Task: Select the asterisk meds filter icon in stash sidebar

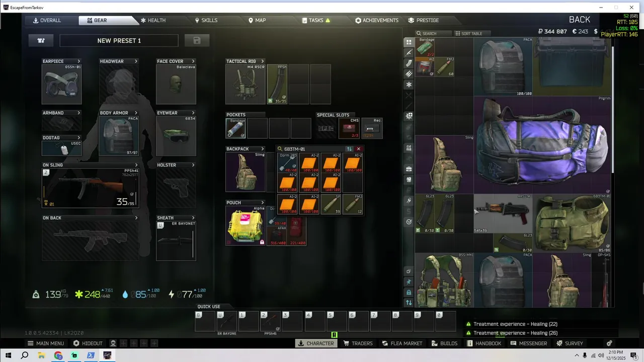Action: point(409,84)
